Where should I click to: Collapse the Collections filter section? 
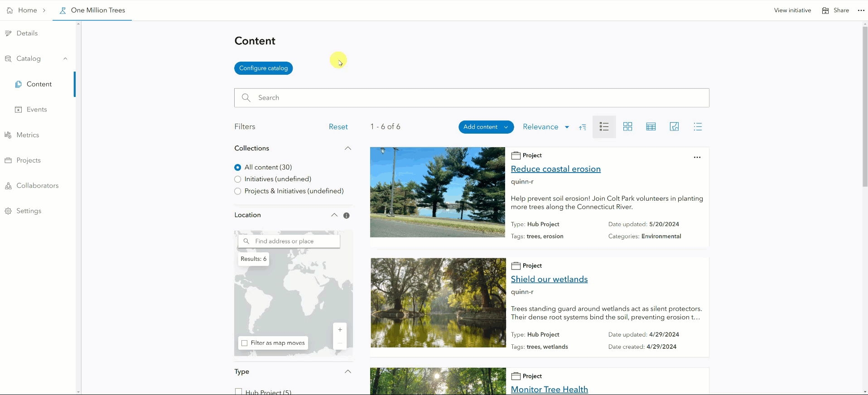(348, 149)
